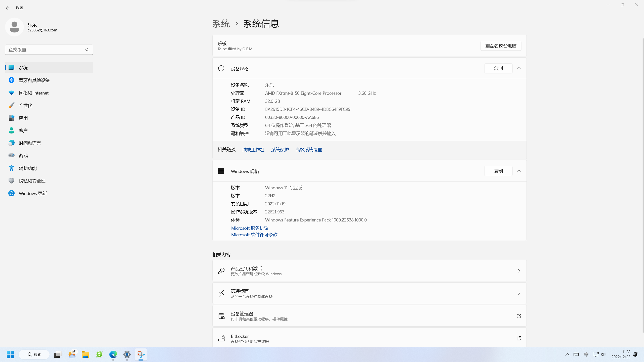Click the 设备规格 info icon
The width and height of the screenshot is (644, 362).
tap(221, 68)
